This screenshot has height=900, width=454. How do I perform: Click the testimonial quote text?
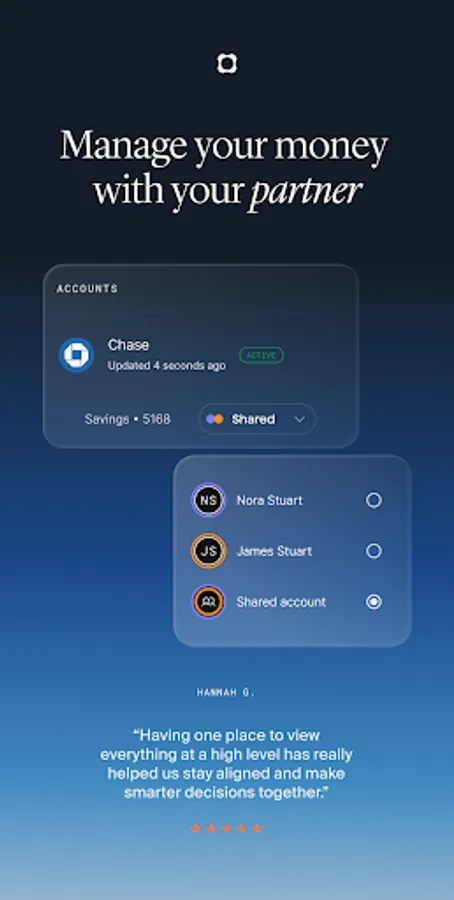(x=227, y=763)
